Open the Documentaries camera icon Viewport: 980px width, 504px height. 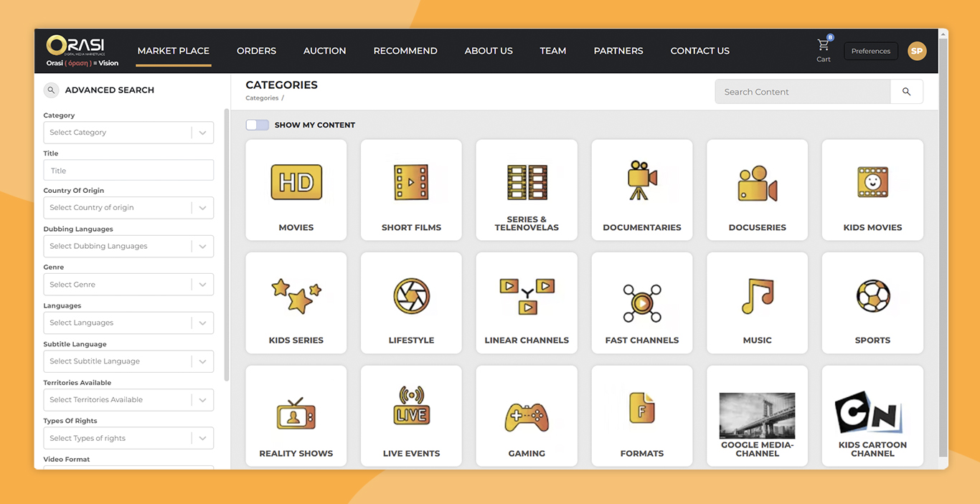click(x=642, y=181)
